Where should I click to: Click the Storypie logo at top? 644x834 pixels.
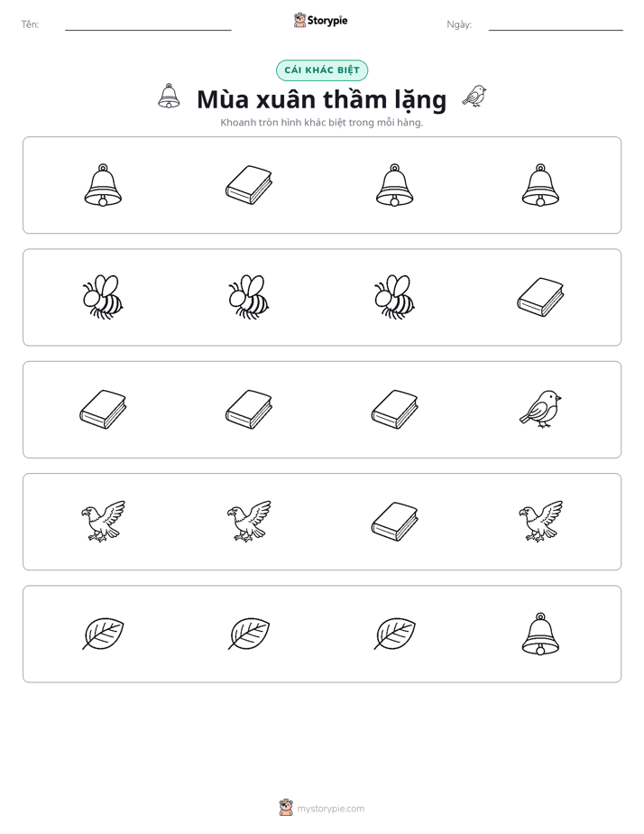pyautogui.click(x=321, y=20)
